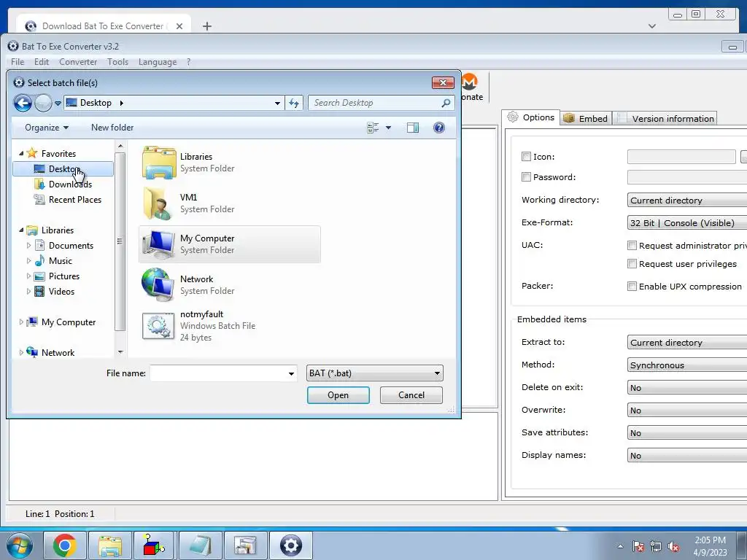Enable the Password checkbox
This screenshot has height=560, width=747.
[x=526, y=177]
